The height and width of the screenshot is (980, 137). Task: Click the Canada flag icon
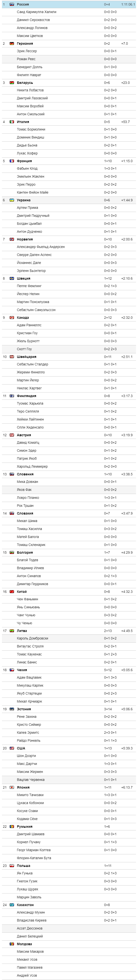(12, 318)
